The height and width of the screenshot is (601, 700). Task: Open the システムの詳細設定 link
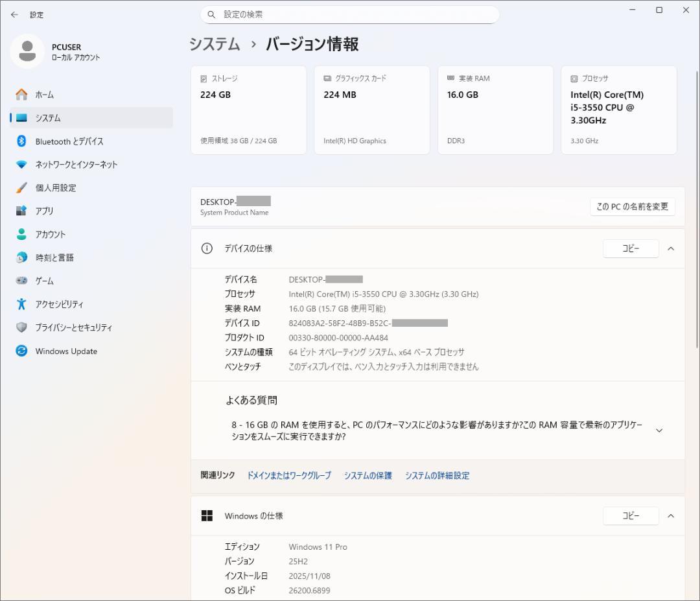click(x=437, y=475)
